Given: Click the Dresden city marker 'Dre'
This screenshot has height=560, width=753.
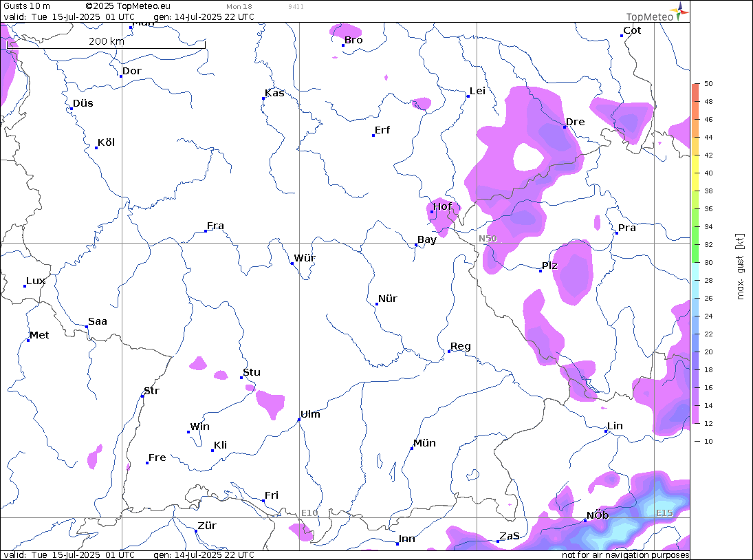Looking at the screenshot, I should click(x=565, y=127).
